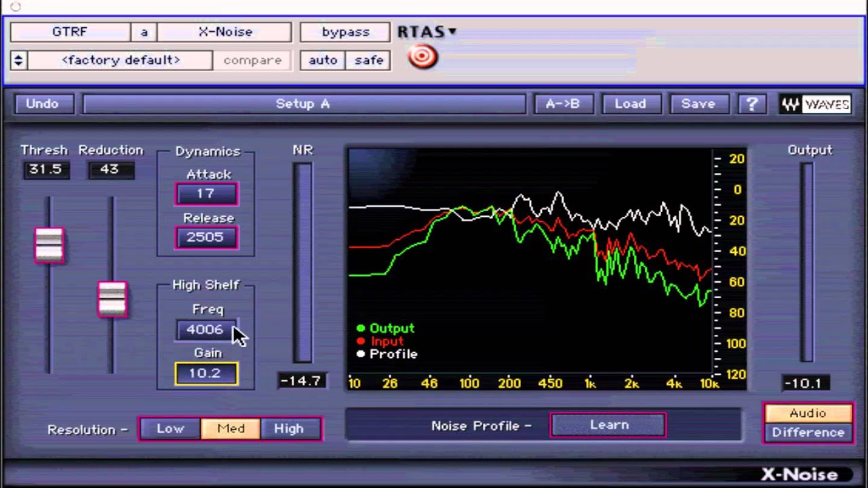868x488 pixels.
Task: Click the Attack value field 17
Action: [x=206, y=194]
